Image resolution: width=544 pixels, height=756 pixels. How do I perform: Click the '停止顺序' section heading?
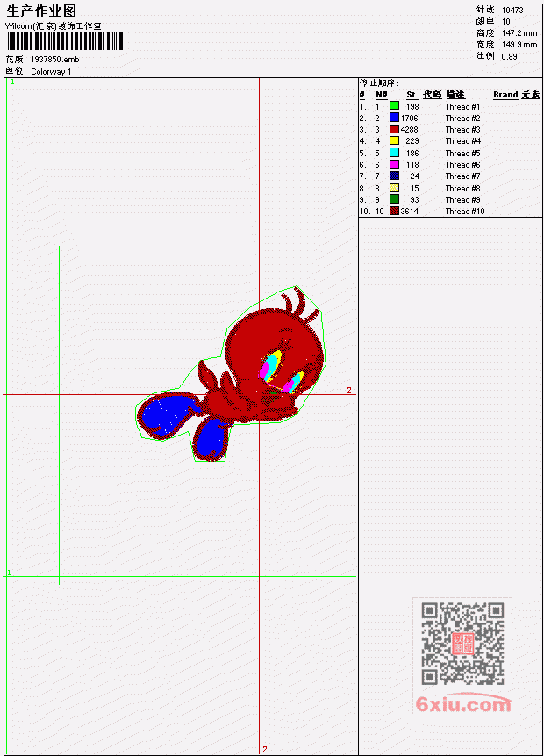pyautogui.click(x=379, y=83)
